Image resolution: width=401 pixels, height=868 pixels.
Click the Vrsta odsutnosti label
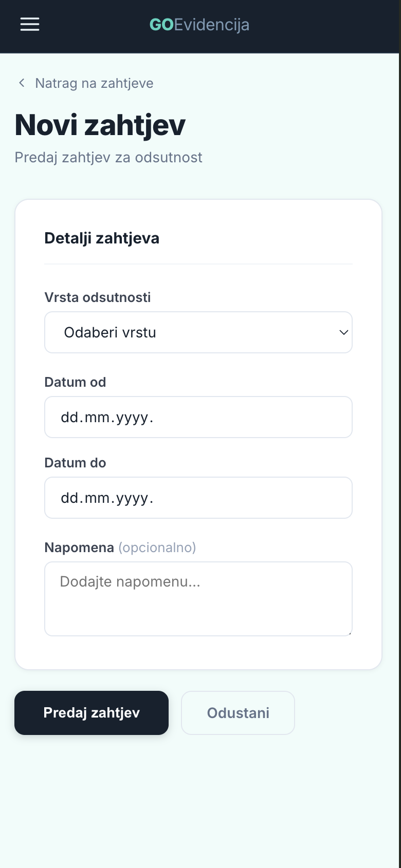click(x=98, y=297)
